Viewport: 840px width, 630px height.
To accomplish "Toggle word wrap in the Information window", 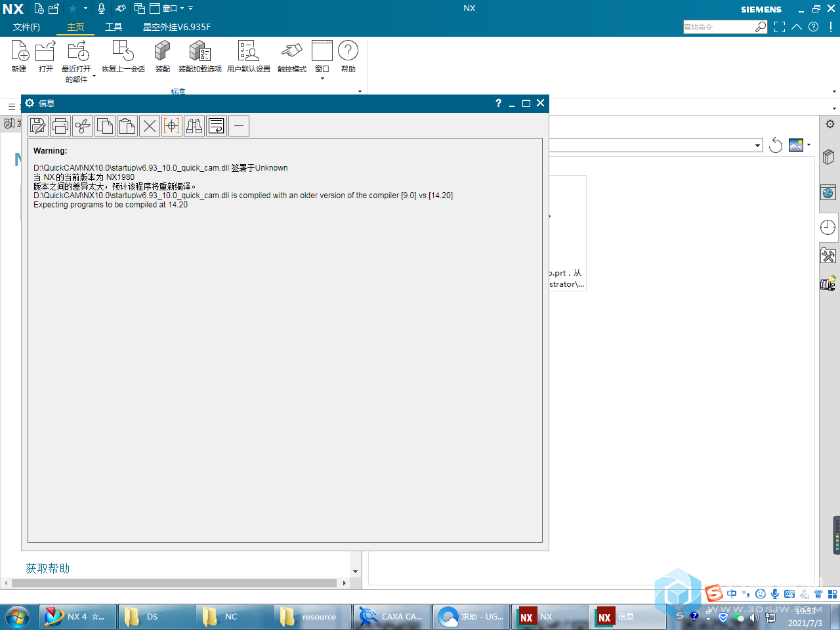I will 217,125.
